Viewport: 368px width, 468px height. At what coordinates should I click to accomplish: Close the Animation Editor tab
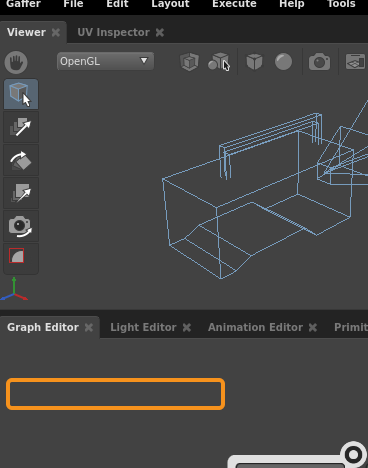pos(313,328)
